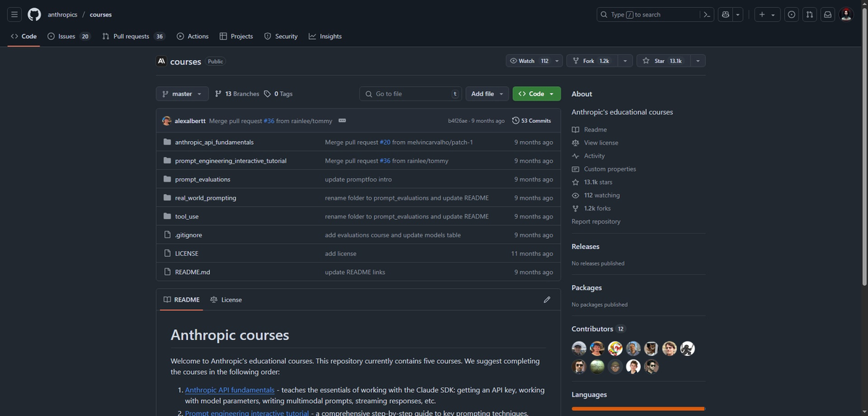
Task: Click the commit hash b4f26ae
Action: (x=458, y=121)
